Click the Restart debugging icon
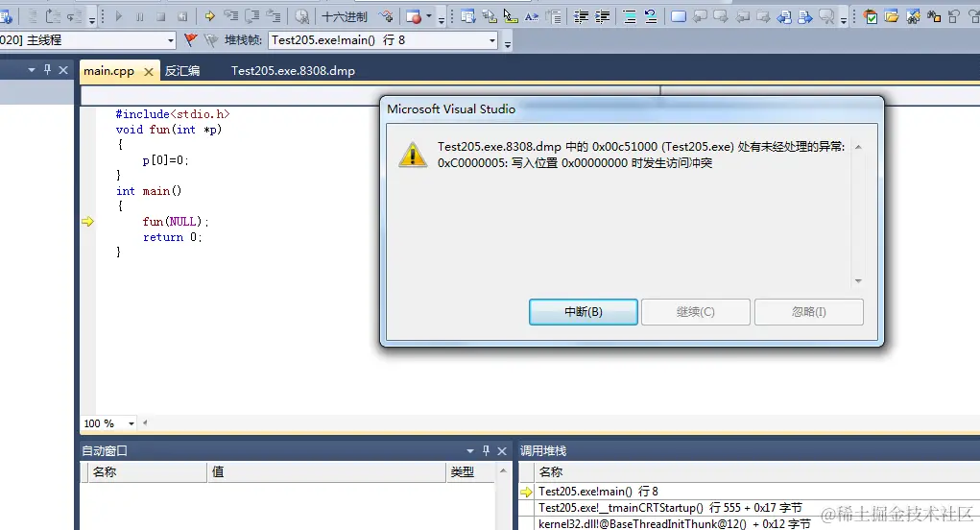The image size is (980, 530). pos(181,17)
